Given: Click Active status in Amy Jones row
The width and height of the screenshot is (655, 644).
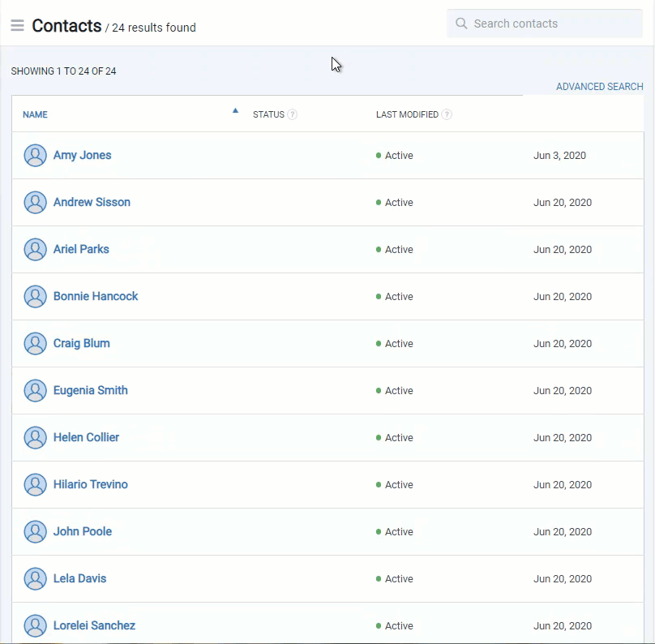Looking at the screenshot, I should click(x=394, y=156).
